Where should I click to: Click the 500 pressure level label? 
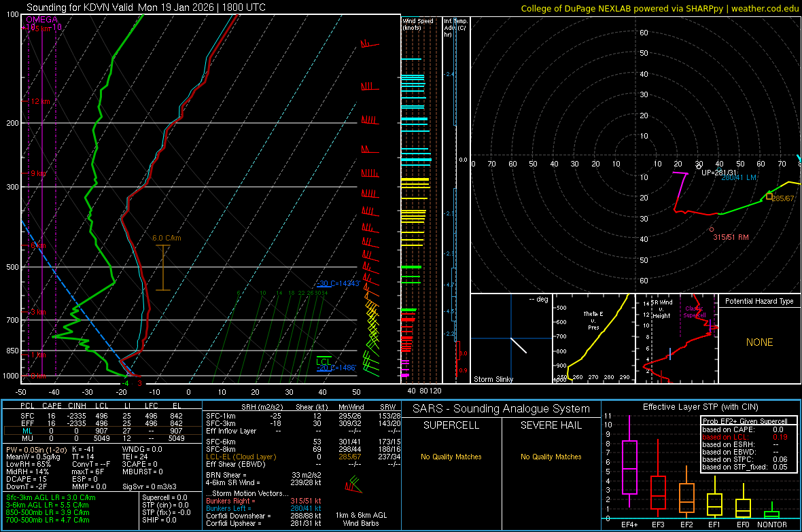(x=12, y=267)
